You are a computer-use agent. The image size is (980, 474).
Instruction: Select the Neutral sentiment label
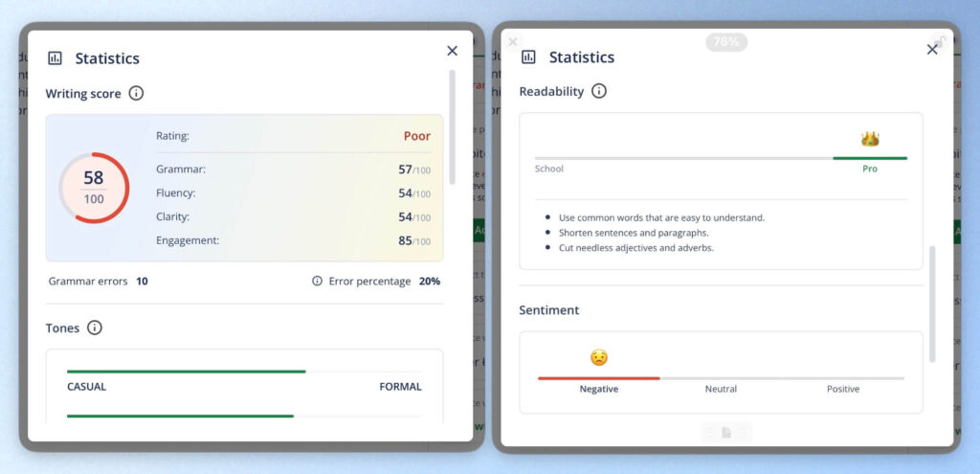click(x=721, y=389)
